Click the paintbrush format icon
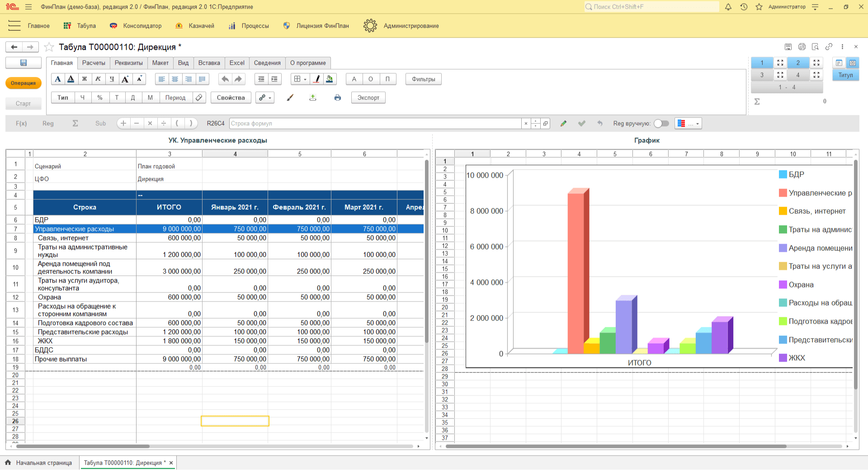 [290, 98]
